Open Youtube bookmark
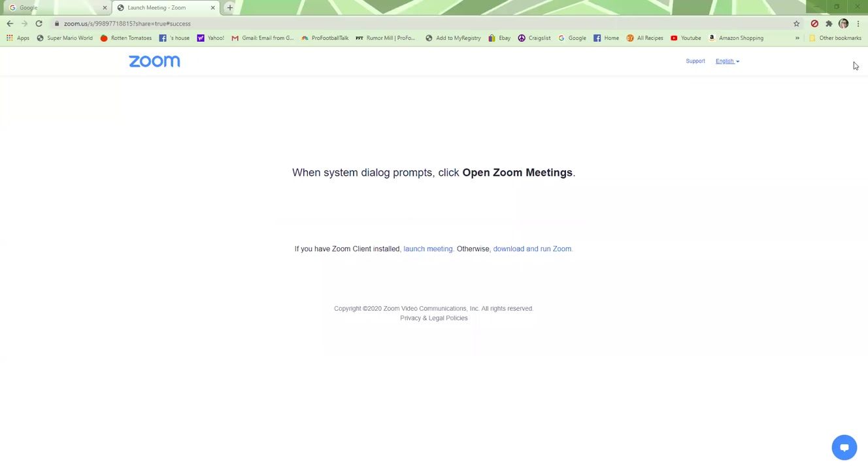The height and width of the screenshot is (471, 868). 686,38
